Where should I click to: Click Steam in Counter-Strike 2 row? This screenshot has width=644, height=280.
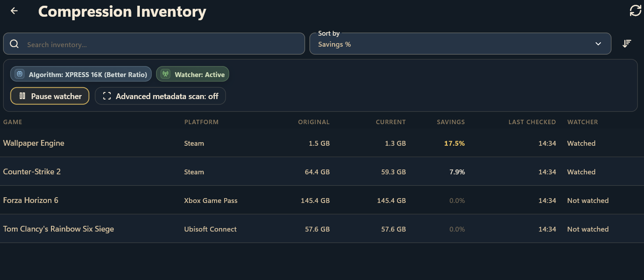point(194,172)
